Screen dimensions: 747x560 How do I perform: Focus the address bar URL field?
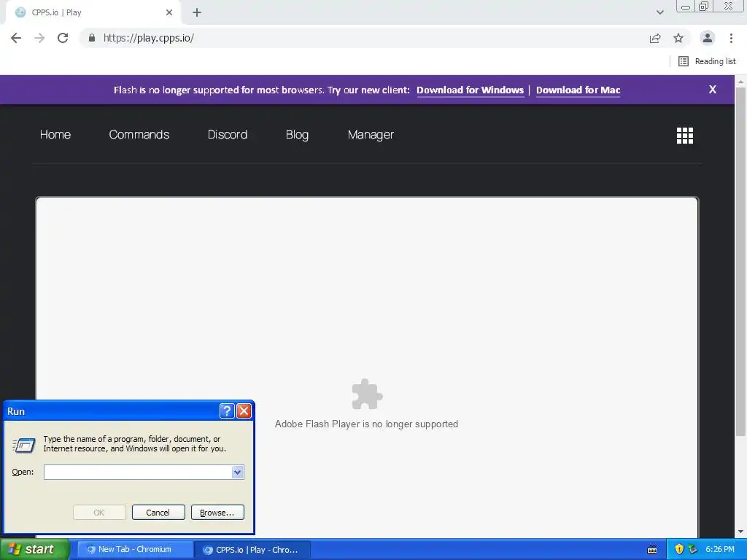[366, 38]
